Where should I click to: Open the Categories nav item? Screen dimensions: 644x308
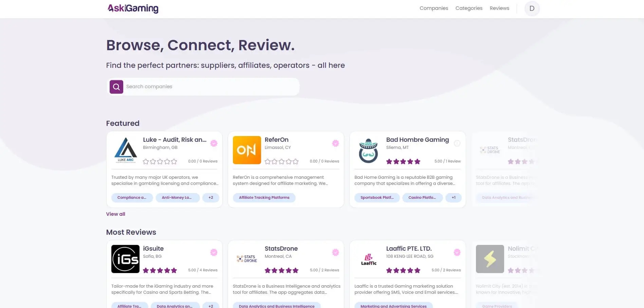pyautogui.click(x=469, y=8)
